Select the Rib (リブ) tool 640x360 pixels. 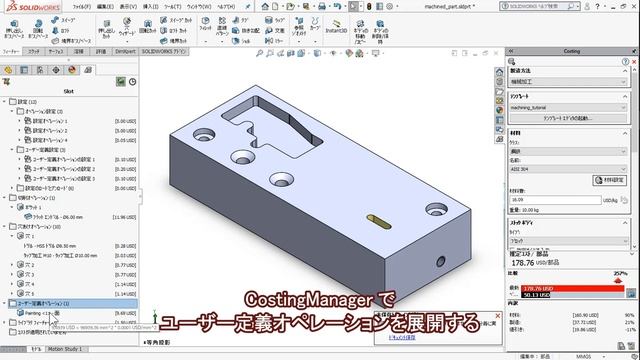[240, 20]
